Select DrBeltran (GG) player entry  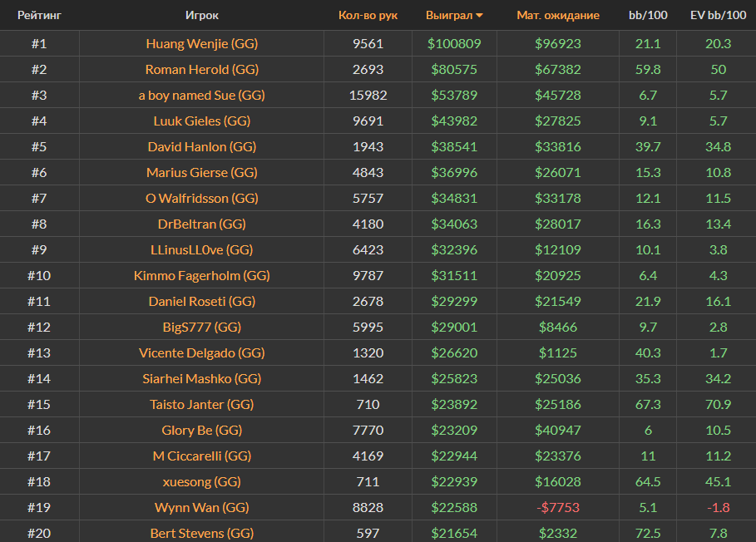coord(202,224)
